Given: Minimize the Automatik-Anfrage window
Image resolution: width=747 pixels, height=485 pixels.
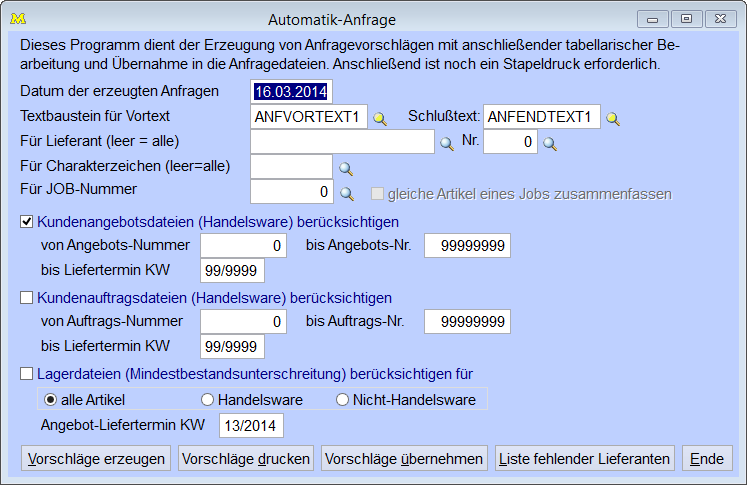Looking at the screenshot, I should [x=653, y=19].
